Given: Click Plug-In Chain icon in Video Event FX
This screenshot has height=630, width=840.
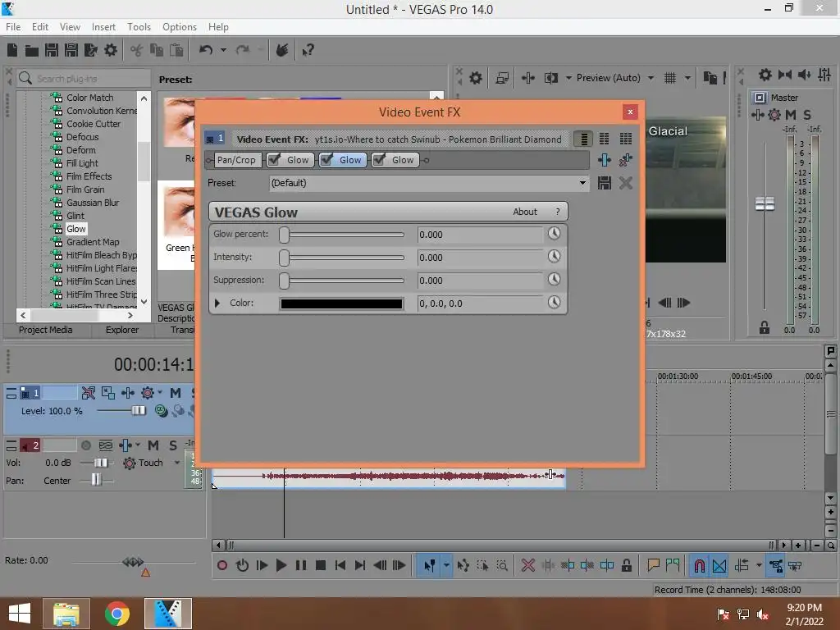Looking at the screenshot, I should (x=605, y=160).
